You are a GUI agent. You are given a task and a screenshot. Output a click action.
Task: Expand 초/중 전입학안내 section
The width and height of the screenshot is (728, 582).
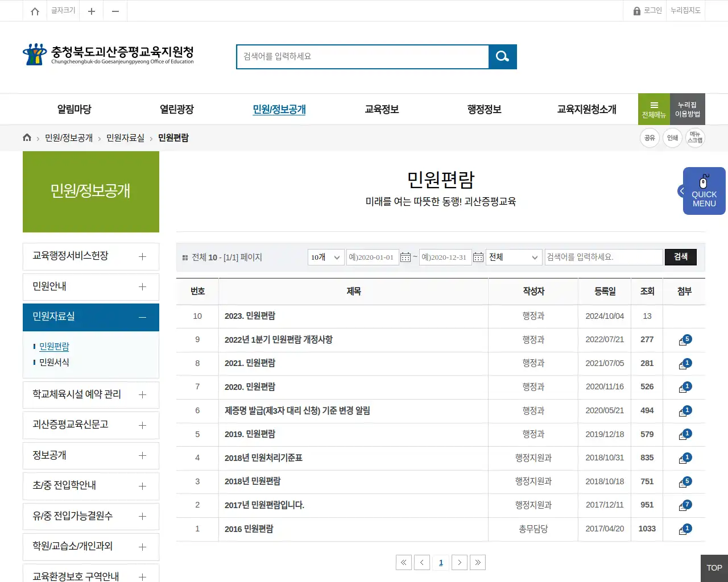pos(91,486)
